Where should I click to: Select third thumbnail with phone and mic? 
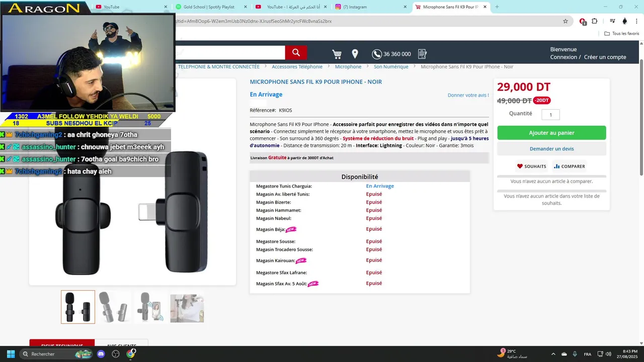[x=150, y=307]
